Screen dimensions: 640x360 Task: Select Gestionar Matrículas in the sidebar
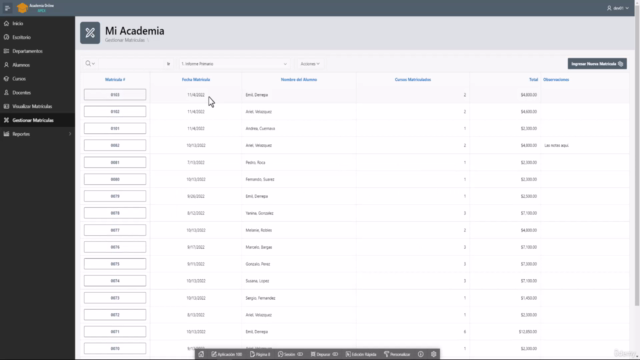click(x=37, y=120)
